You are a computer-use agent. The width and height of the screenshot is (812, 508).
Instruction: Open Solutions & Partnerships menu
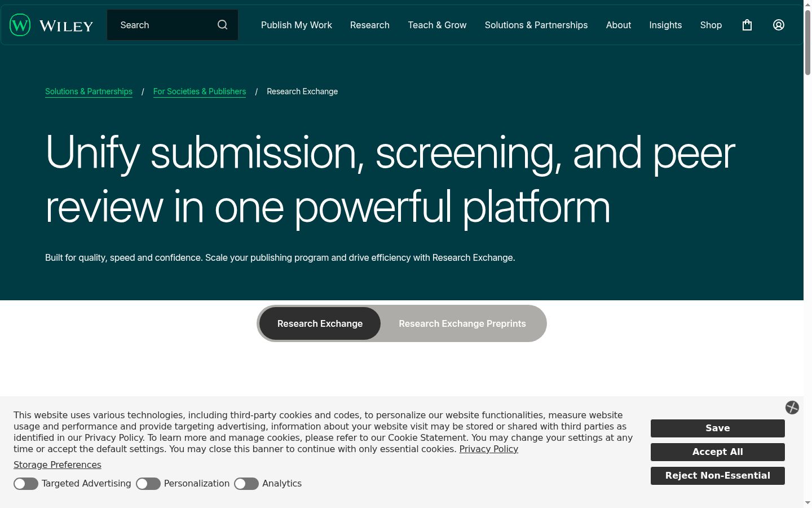[536, 25]
